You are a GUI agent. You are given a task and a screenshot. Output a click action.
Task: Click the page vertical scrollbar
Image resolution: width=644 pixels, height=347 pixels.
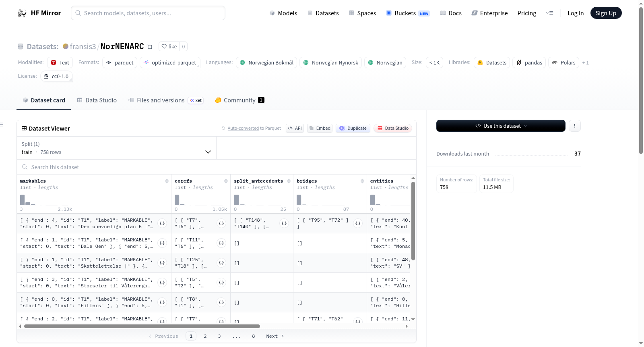coord(641,81)
